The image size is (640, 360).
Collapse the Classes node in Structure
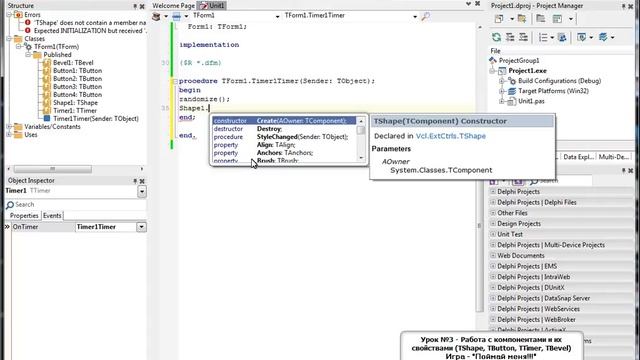tap(9, 39)
